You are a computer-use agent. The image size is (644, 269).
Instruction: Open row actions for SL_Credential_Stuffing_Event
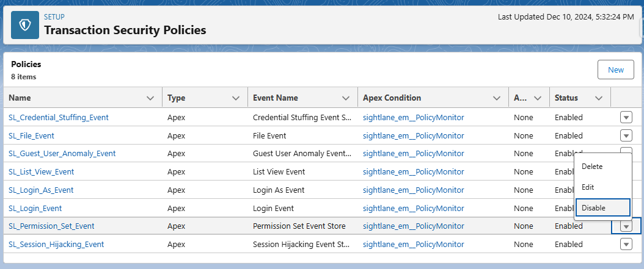click(626, 117)
